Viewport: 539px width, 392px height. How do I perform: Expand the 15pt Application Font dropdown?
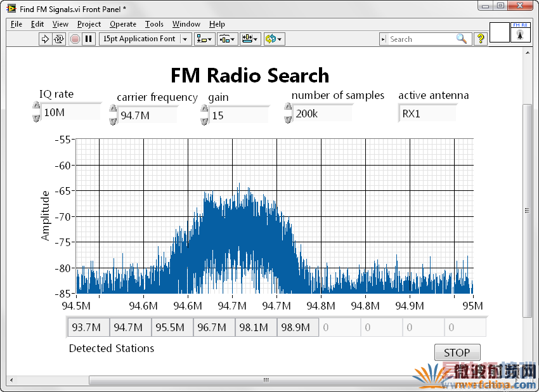(x=185, y=39)
